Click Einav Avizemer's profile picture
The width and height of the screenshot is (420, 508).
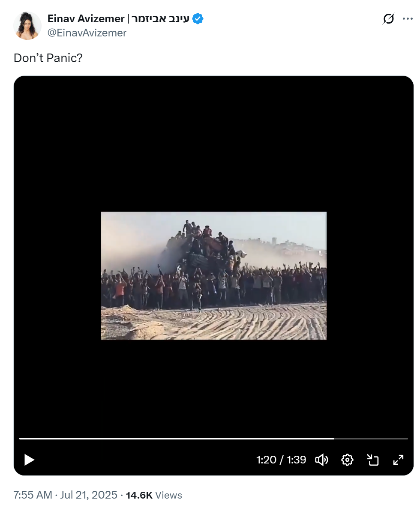[27, 26]
